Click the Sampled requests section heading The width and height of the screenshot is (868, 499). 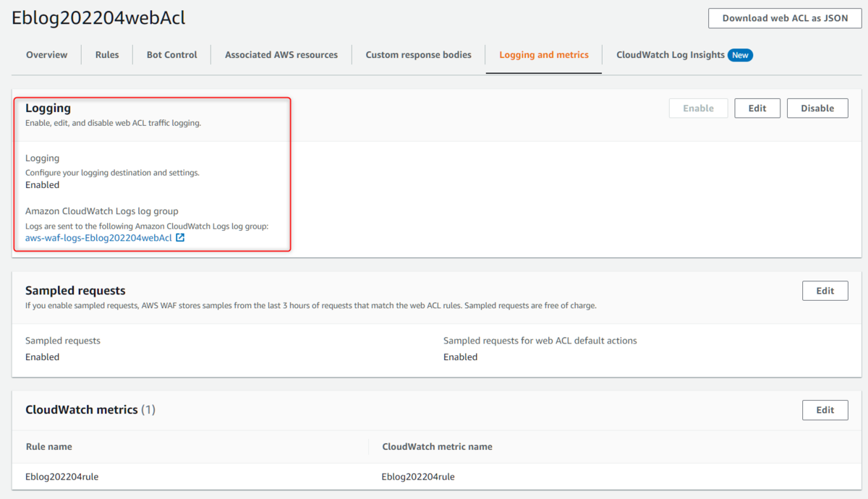click(75, 291)
